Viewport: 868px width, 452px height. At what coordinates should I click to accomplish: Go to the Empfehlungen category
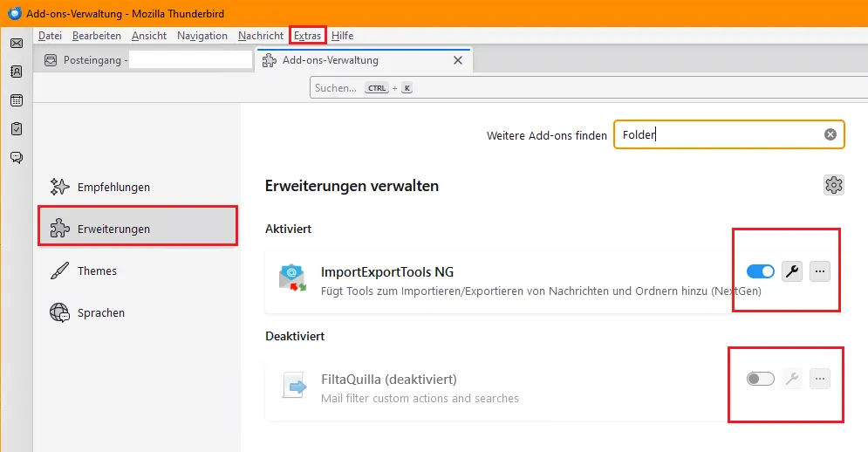[x=138, y=188]
